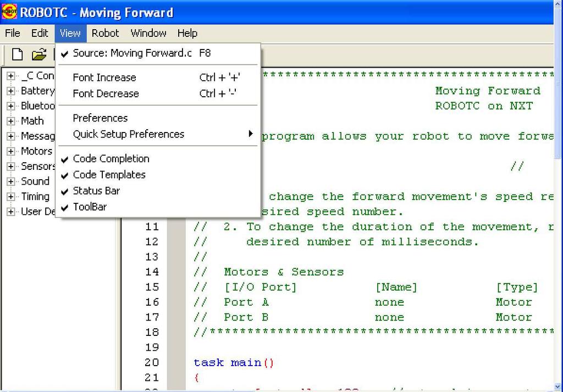Viewport: 563px width, 392px height.
Task: Expand the Math tree node
Action: tap(11, 121)
